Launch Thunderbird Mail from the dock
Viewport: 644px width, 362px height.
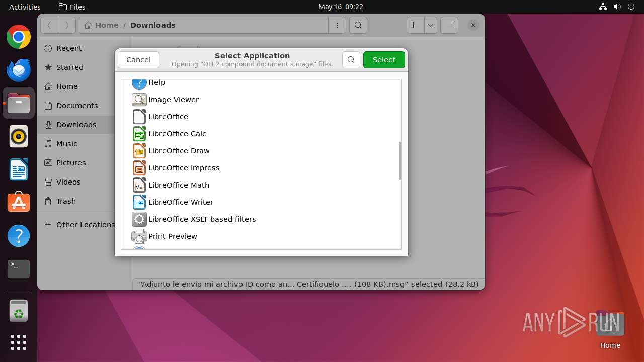coord(19,70)
